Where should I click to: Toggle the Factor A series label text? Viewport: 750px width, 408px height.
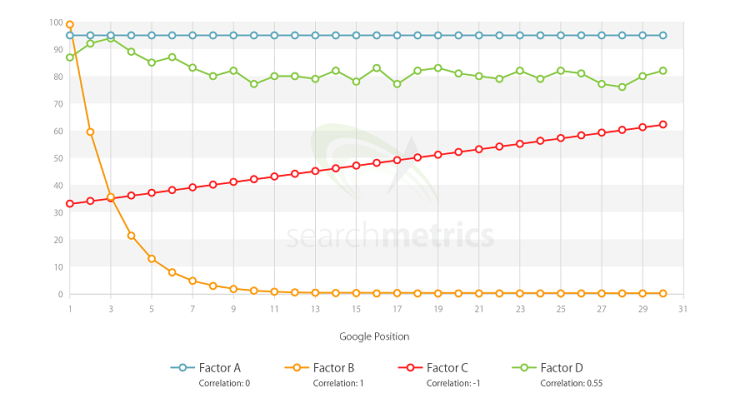click(222, 368)
